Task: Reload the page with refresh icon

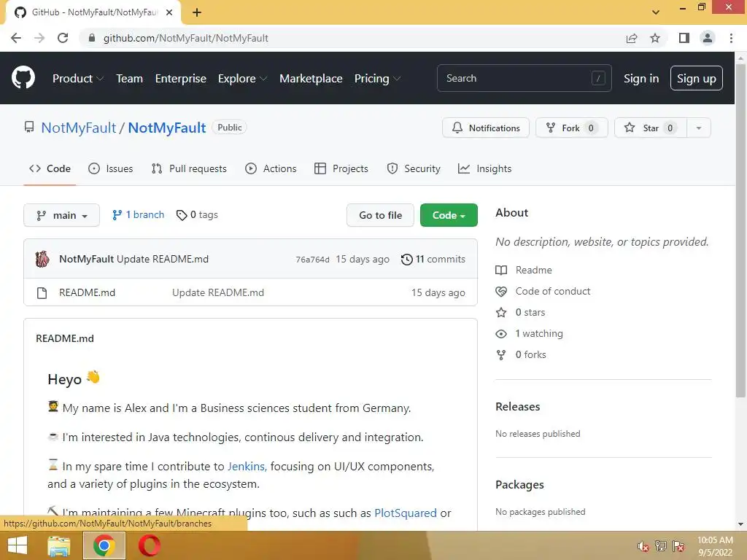Action: (63, 38)
